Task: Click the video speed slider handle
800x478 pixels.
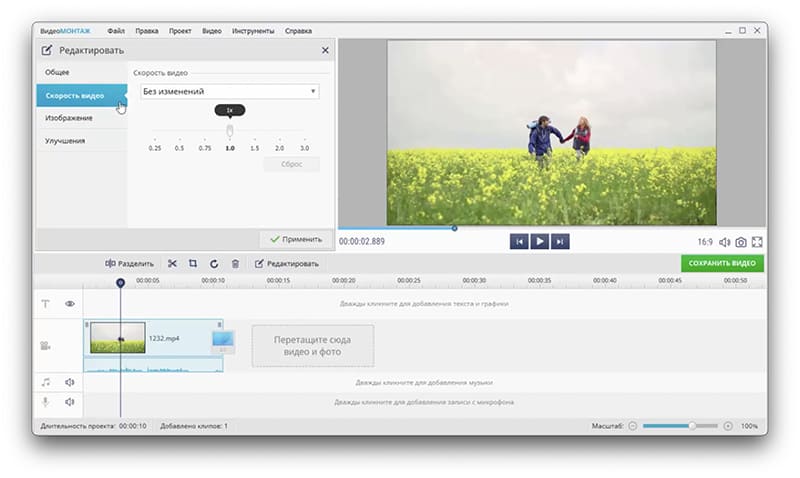Action: pos(230,131)
